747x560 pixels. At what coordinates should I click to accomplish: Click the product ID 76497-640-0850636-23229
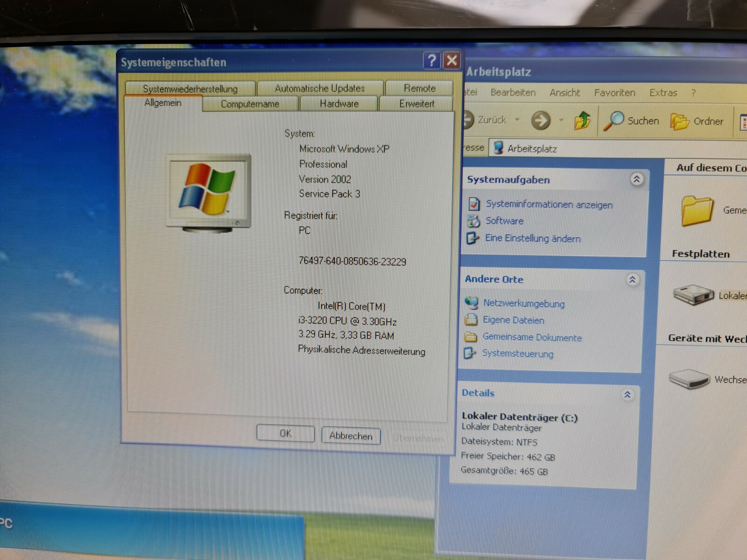tap(352, 261)
